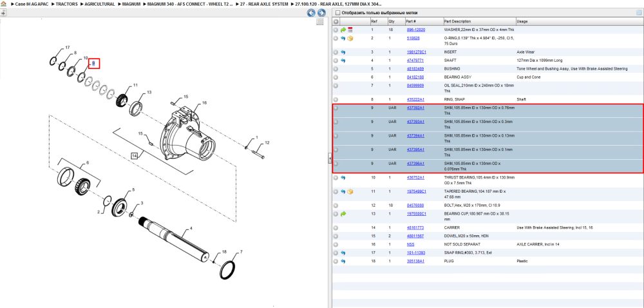Open previous diagram with left arrow button

(311, 13)
